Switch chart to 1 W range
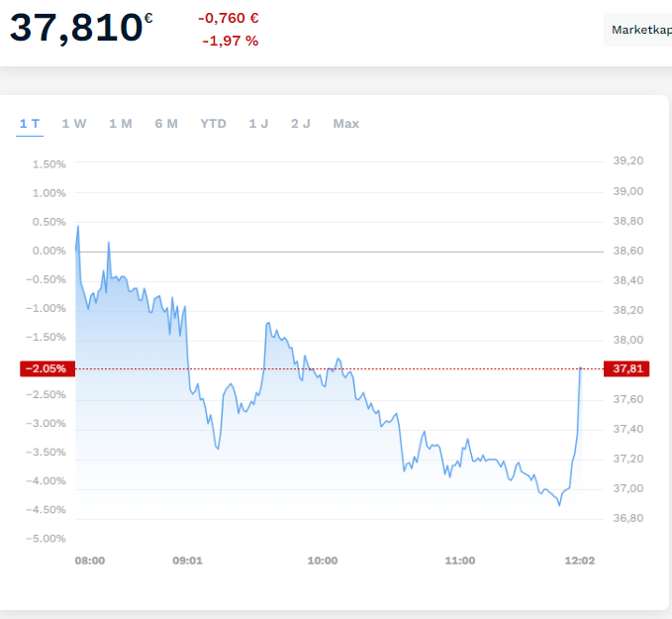The height and width of the screenshot is (619, 672). (x=74, y=124)
